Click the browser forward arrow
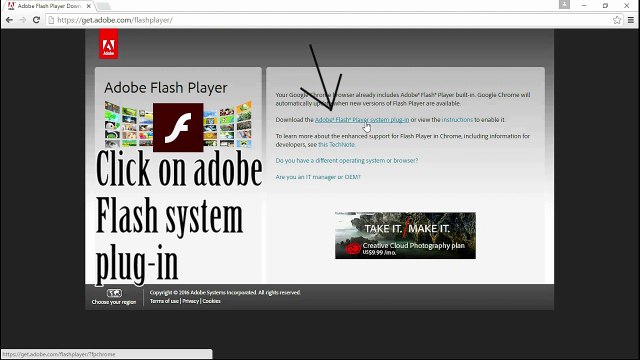This screenshot has width=640, height=360. coord(23,20)
